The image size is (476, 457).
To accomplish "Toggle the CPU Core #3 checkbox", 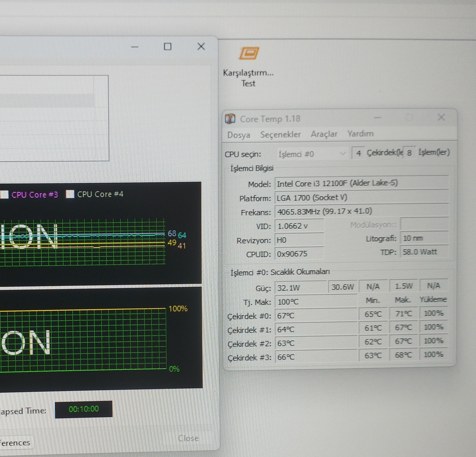I will pyautogui.click(x=4, y=194).
